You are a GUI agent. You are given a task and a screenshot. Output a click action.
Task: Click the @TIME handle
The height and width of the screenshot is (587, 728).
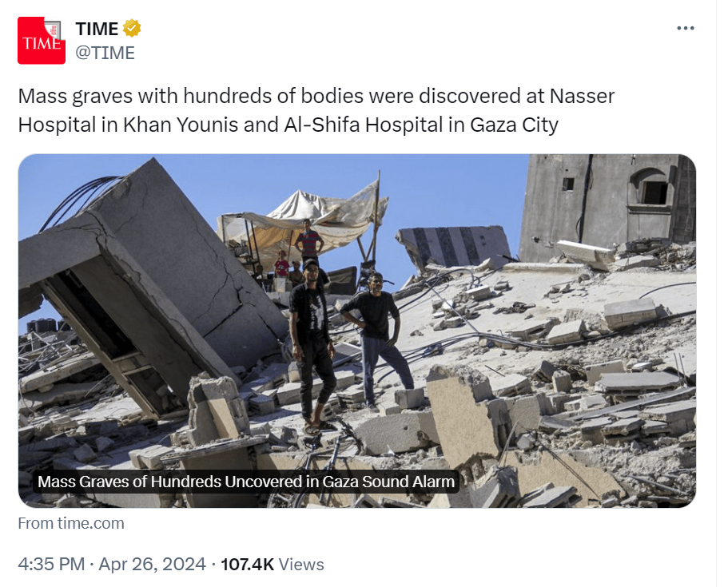pyautogui.click(x=105, y=53)
